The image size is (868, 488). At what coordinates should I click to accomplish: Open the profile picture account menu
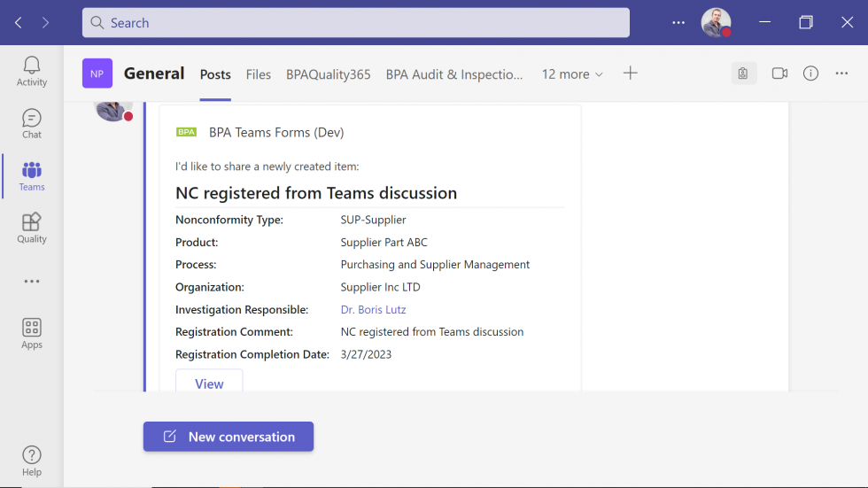click(716, 22)
